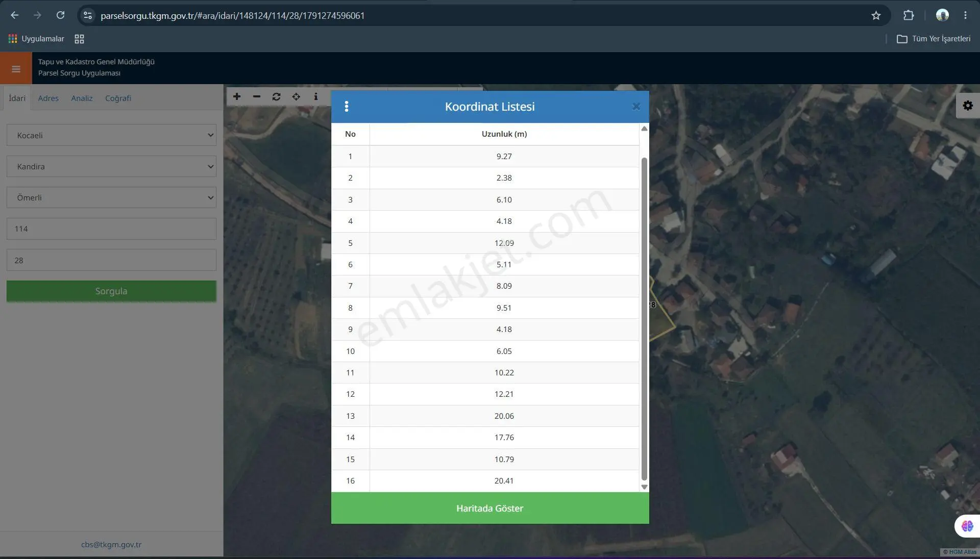The image size is (980, 559).
Task: Zoom out with the minus map tool
Action: (257, 96)
